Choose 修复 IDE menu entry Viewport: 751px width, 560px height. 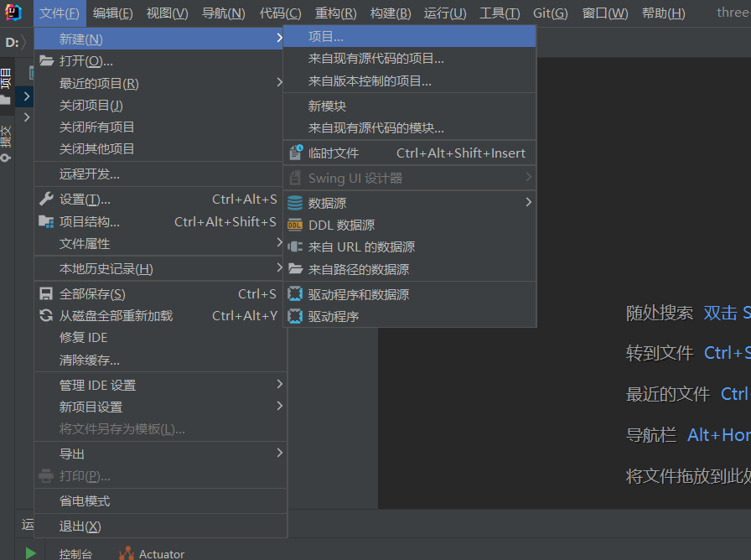(159, 337)
